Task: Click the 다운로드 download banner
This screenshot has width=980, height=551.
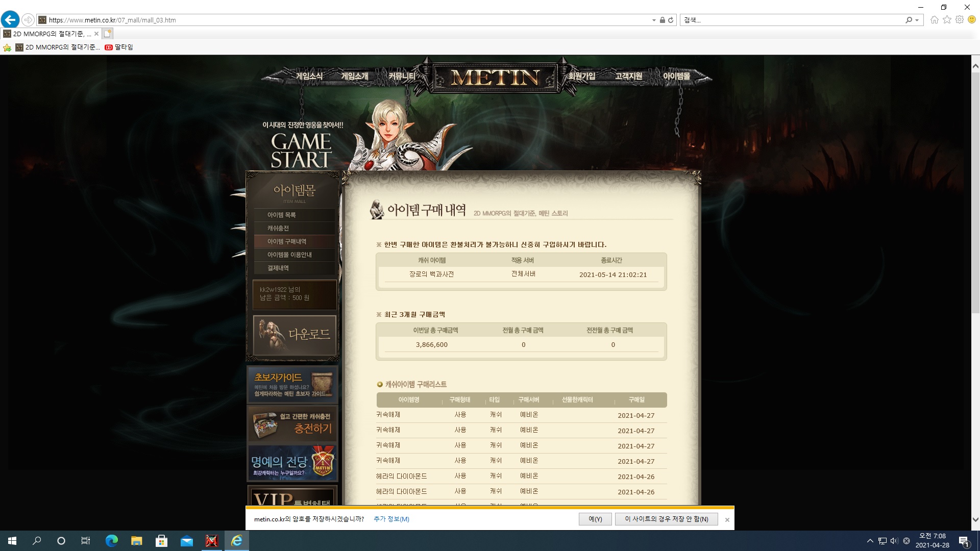Action: (x=295, y=335)
